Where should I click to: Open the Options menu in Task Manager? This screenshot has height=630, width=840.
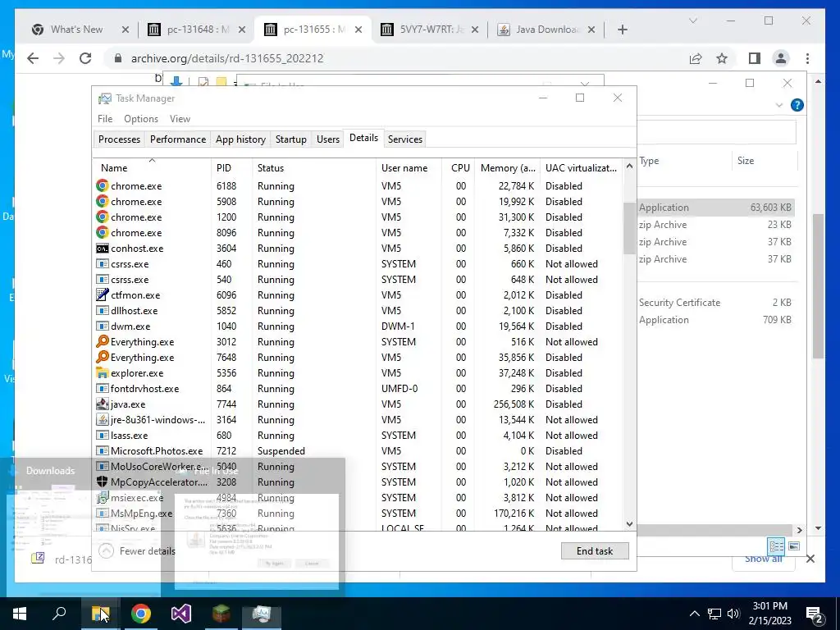click(x=141, y=119)
